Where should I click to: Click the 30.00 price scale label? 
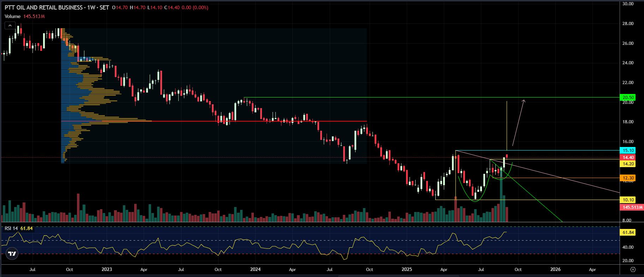(628, 4)
